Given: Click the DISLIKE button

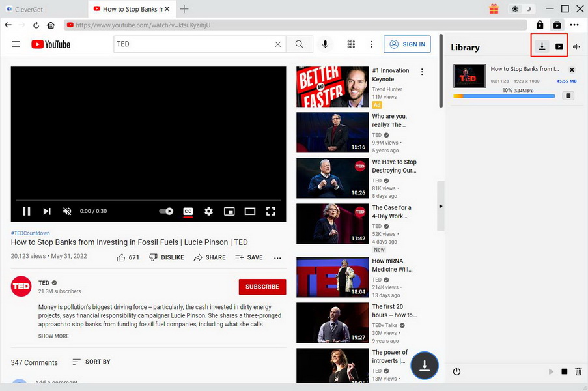Looking at the screenshot, I should 167,257.
